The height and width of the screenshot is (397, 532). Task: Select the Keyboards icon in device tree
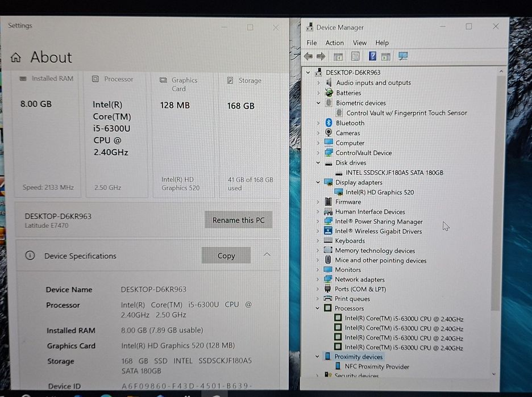tap(328, 240)
